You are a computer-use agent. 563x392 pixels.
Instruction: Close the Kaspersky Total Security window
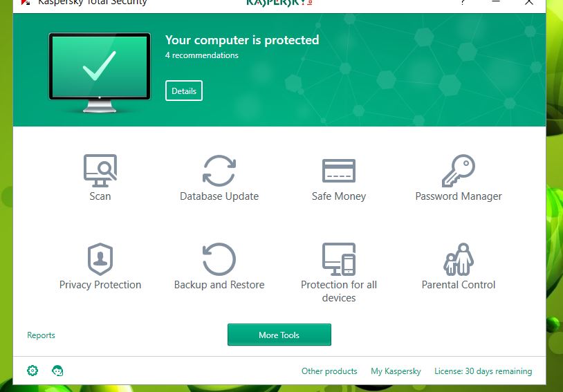click(529, 2)
